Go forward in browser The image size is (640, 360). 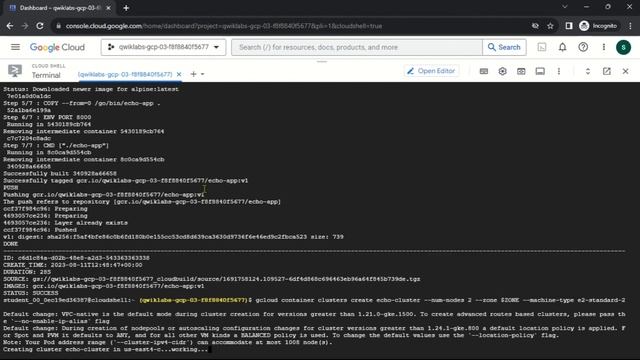coord(24,26)
